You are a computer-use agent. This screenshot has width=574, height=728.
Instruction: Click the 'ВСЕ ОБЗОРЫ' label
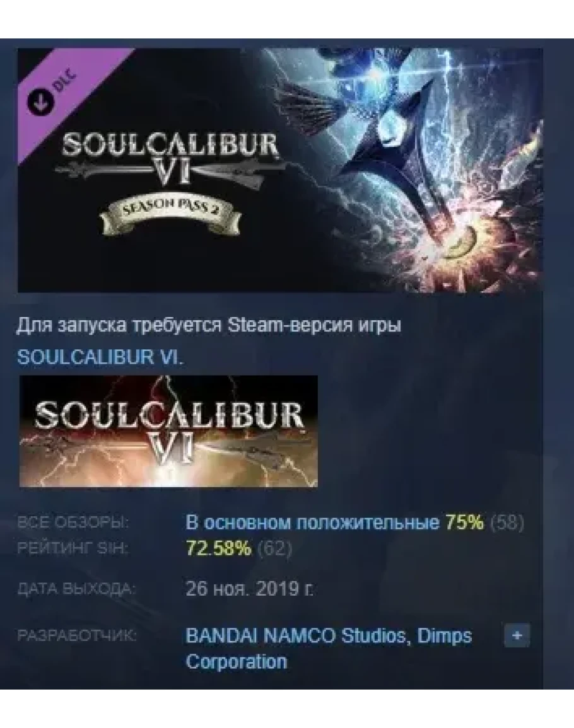(x=73, y=523)
